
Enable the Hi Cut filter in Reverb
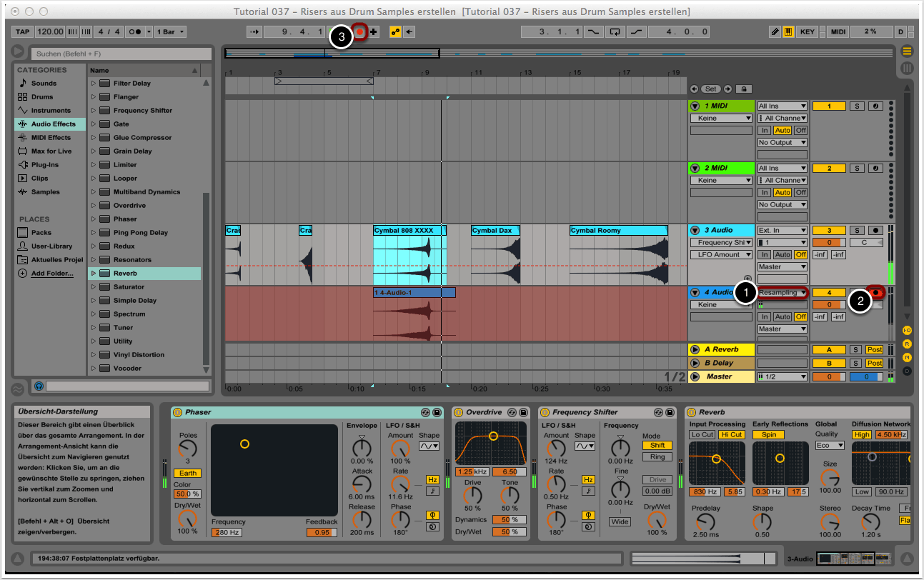pyautogui.click(x=731, y=434)
